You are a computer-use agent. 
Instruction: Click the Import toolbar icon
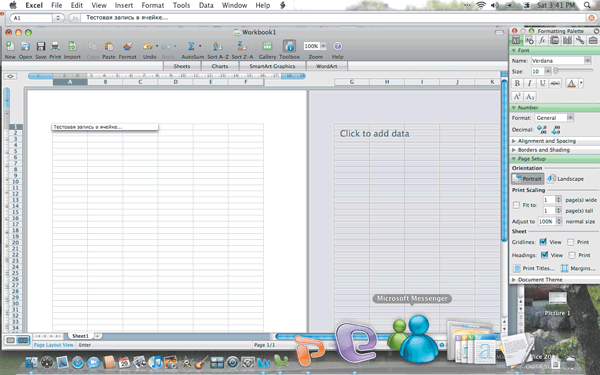[72, 46]
